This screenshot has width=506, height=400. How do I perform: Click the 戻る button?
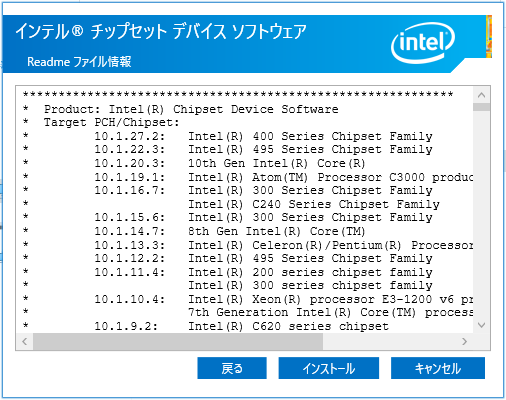tap(232, 368)
